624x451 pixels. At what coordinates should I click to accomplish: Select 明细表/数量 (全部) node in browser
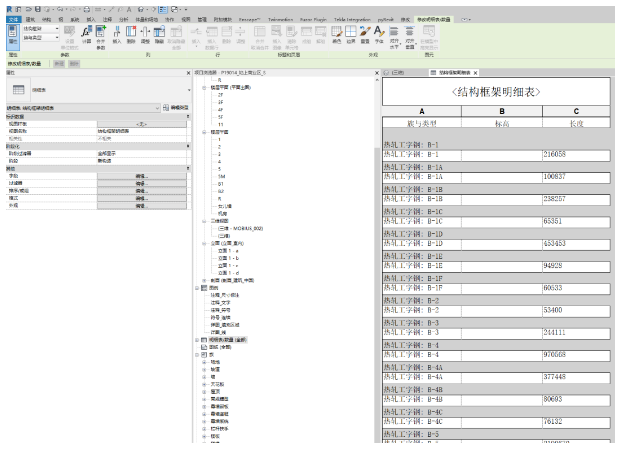(x=228, y=340)
